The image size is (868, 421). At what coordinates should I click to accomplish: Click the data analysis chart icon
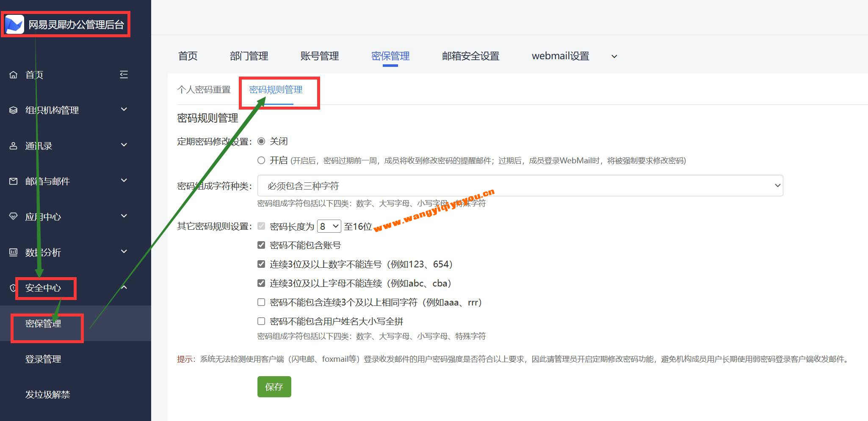click(14, 252)
